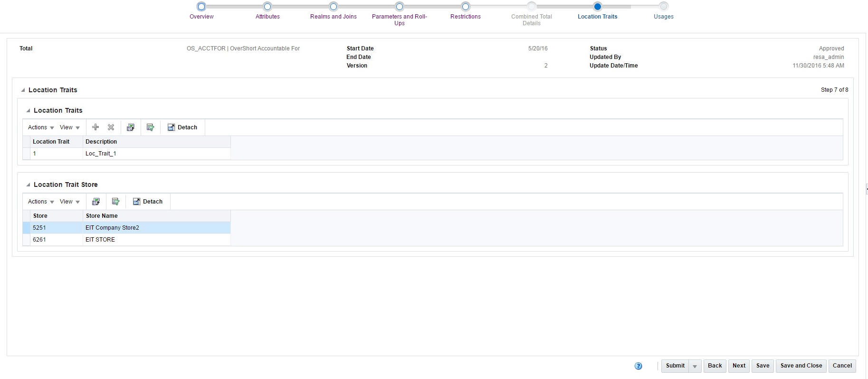Click the 'OS_ACCTFOR | OverShort Accountable For' text
Screen dimensions: 868x379
click(x=243, y=49)
